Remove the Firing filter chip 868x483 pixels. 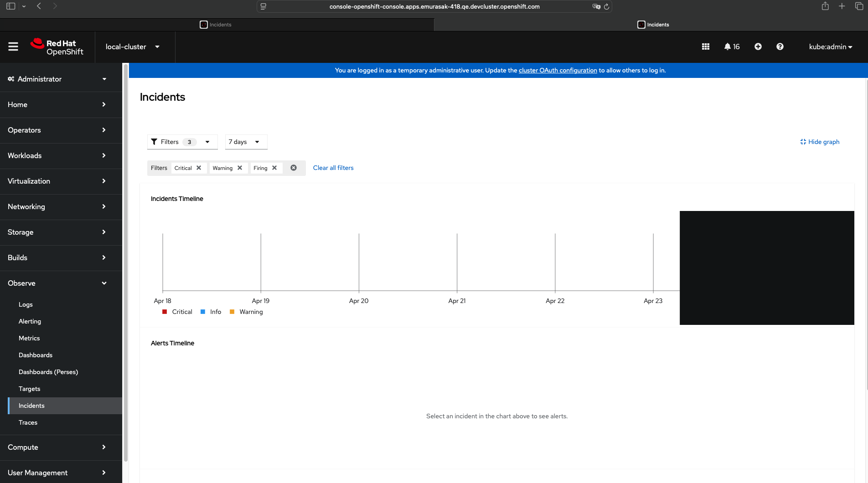pos(274,168)
